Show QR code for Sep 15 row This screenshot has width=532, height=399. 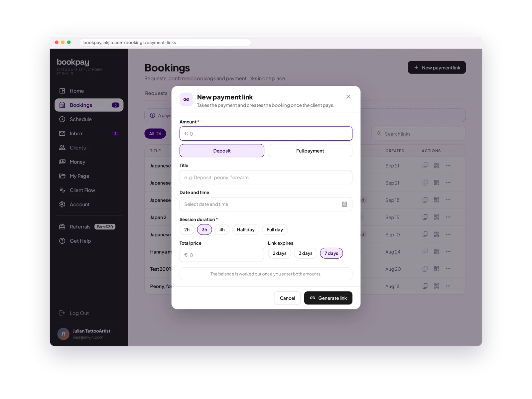[x=437, y=217]
